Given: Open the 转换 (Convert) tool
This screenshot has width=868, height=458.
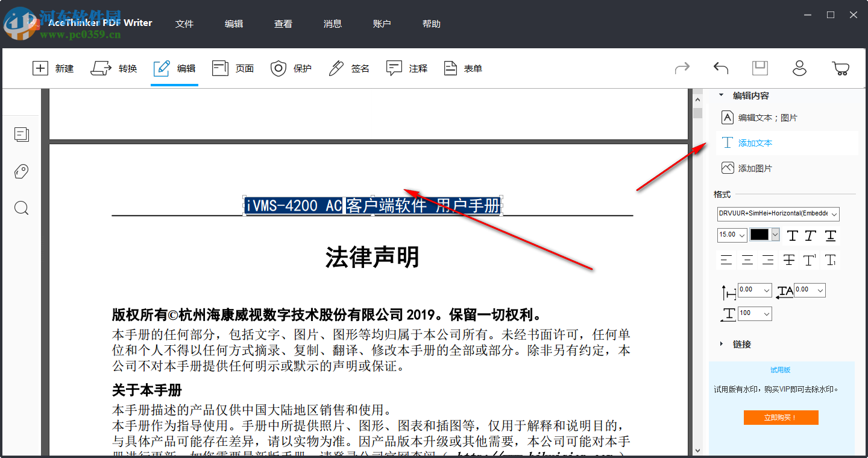Looking at the screenshot, I should pyautogui.click(x=114, y=68).
